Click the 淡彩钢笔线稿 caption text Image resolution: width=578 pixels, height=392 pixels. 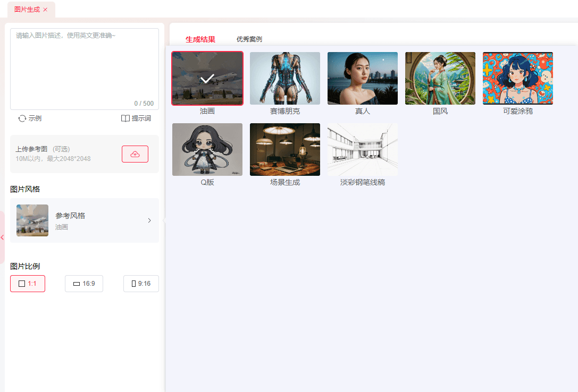click(x=363, y=182)
